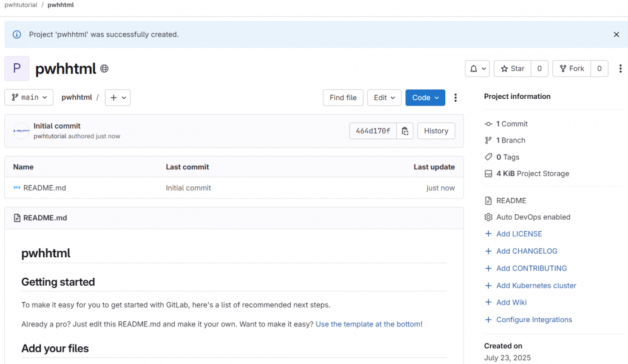Click the fork count 0
This screenshot has width=628, height=364.
pyautogui.click(x=599, y=69)
